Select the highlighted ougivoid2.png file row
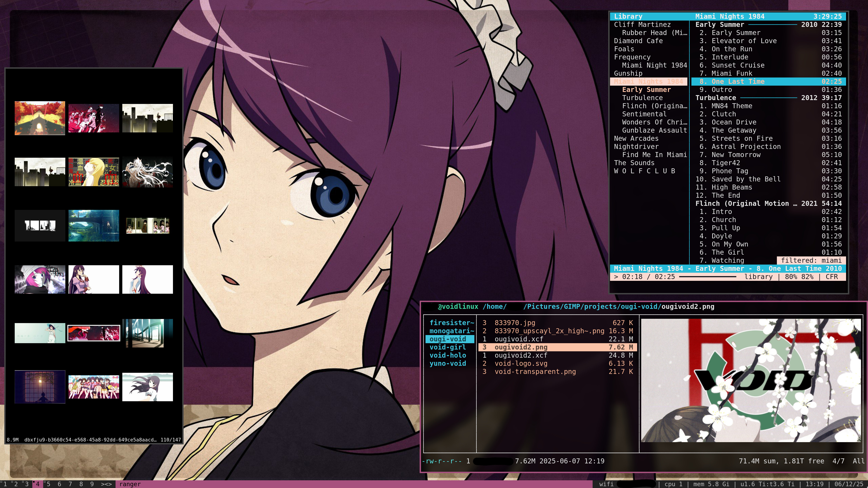Image resolution: width=868 pixels, height=488 pixels. point(557,347)
